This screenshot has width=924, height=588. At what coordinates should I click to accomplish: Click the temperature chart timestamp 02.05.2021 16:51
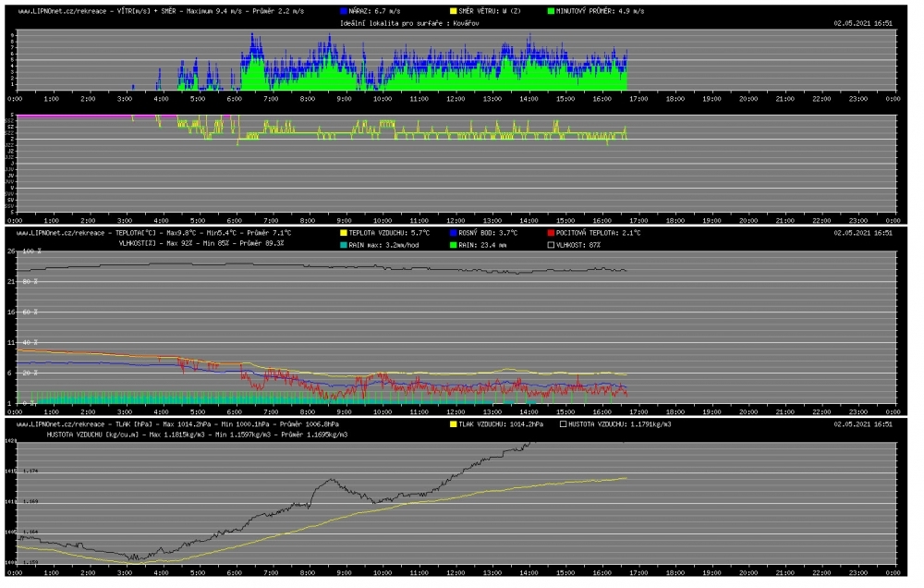pos(863,233)
